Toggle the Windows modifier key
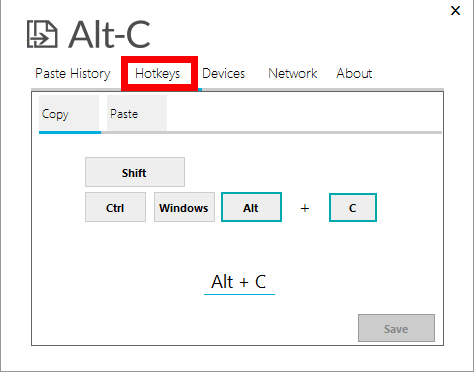This screenshot has height=372, width=474. tap(184, 207)
